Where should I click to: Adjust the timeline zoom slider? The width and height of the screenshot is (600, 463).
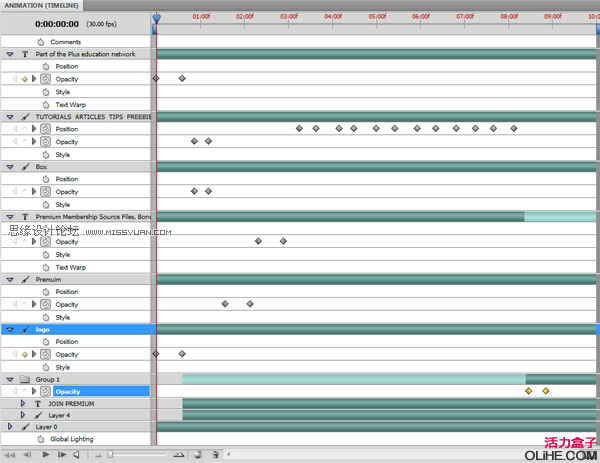click(110, 454)
